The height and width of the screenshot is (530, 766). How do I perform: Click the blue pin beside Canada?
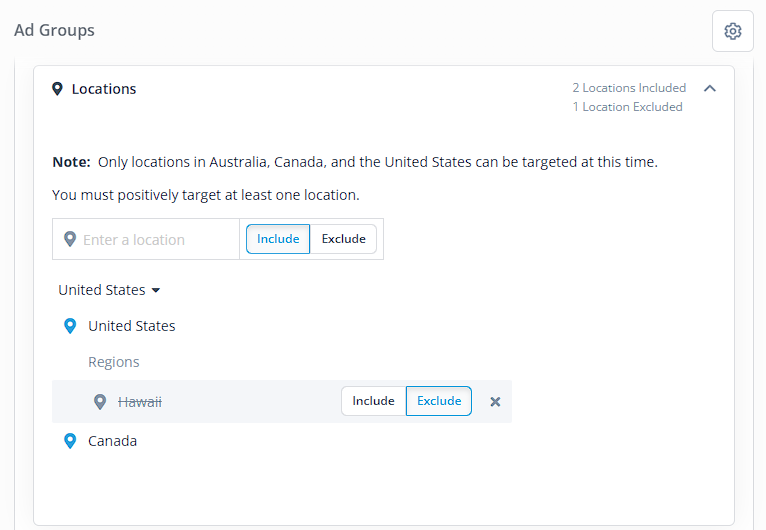coord(70,441)
